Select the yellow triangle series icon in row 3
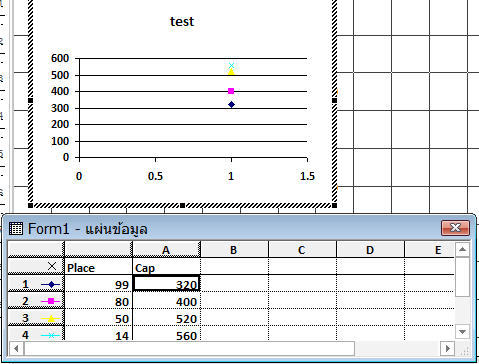 (x=51, y=318)
